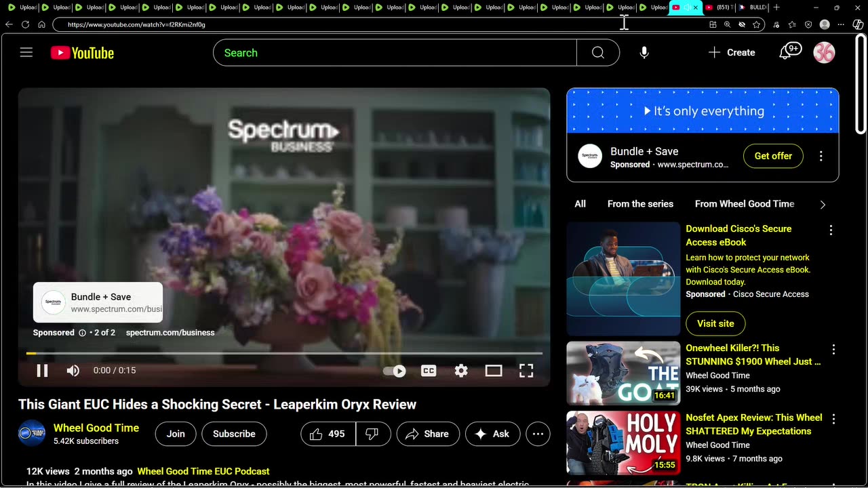Viewport: 868px width, 488px height.
Task: Open Wheel Good Time EUC Podcast link
Action: point(203,471)
